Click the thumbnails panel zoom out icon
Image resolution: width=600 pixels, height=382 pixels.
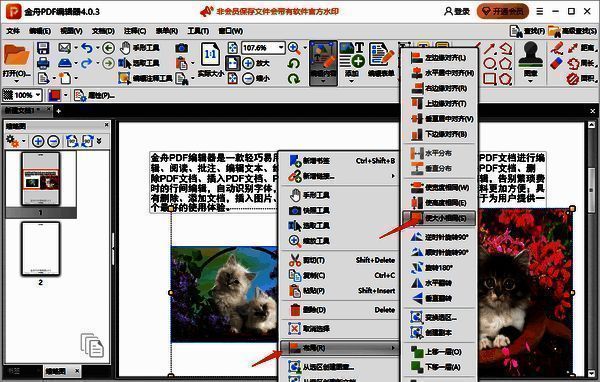(53, 141)
